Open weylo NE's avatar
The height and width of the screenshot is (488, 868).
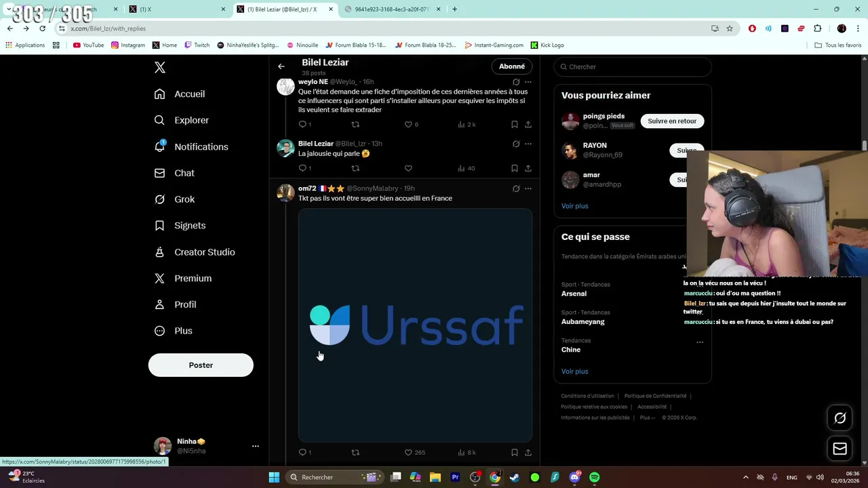pyautogui.click(x=285, y=87)
